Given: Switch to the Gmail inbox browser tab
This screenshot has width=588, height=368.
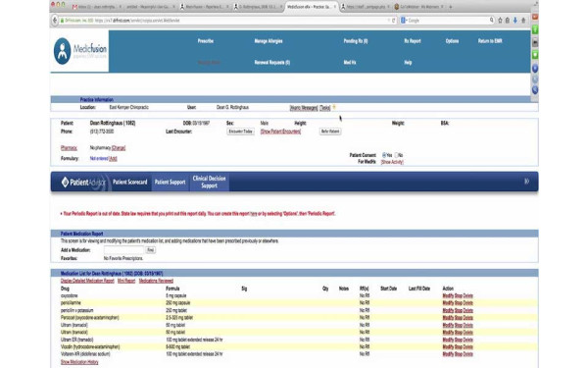Looking at the screenshot, I should click(97, 7).
